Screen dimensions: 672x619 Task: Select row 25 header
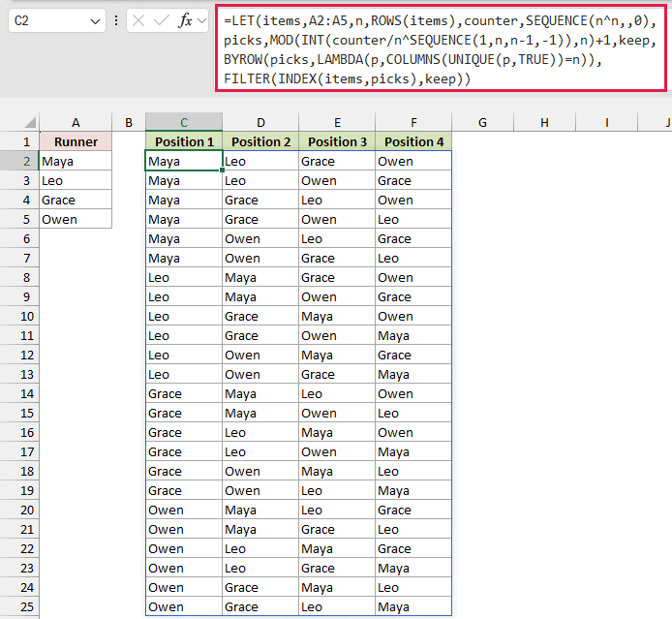(19, 606)
